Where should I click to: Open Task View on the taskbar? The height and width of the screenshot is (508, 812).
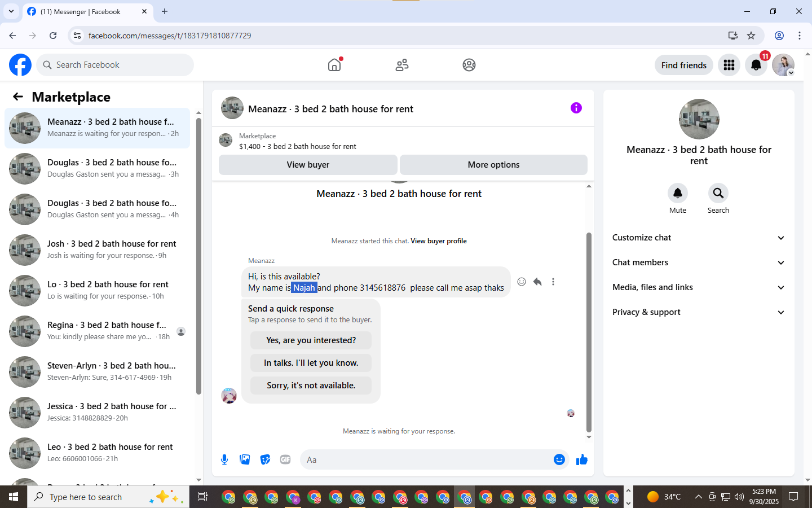pos(203,497)
